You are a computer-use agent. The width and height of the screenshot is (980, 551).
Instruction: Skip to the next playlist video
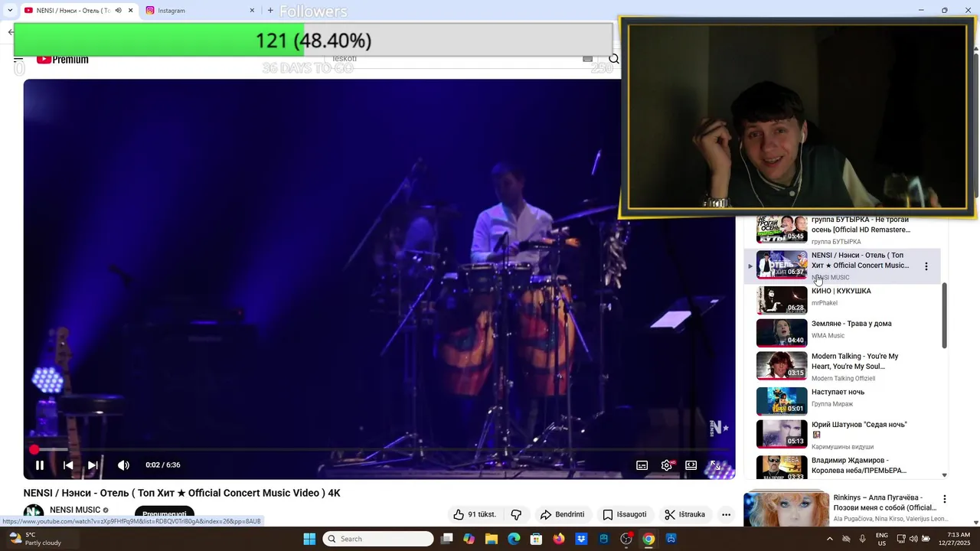[93, 465]
